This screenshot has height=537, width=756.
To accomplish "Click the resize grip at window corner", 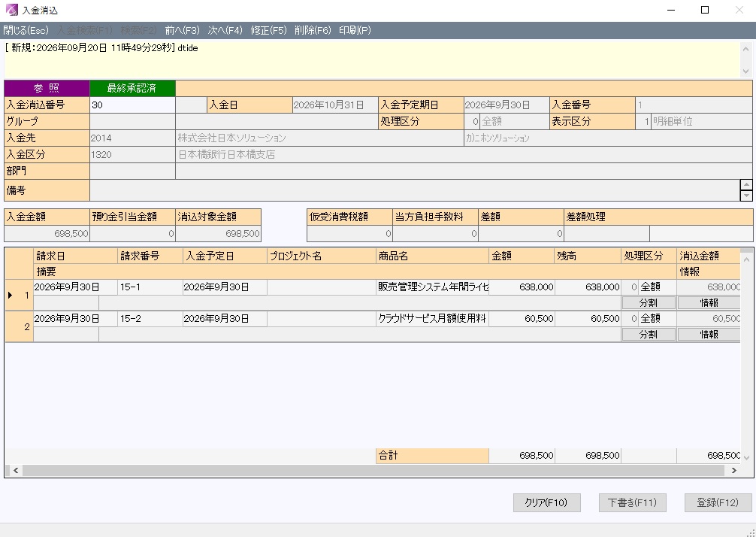I will [750, 532].
